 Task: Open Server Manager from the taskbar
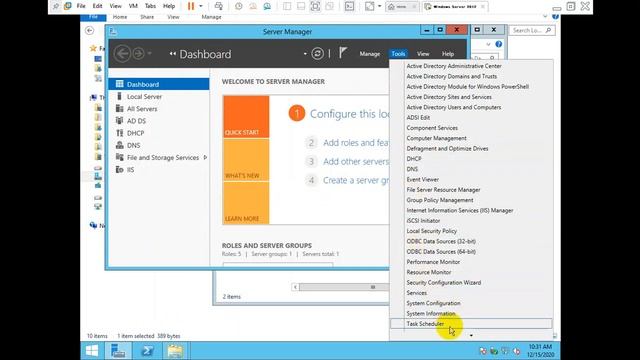click(x=118, y=351)
